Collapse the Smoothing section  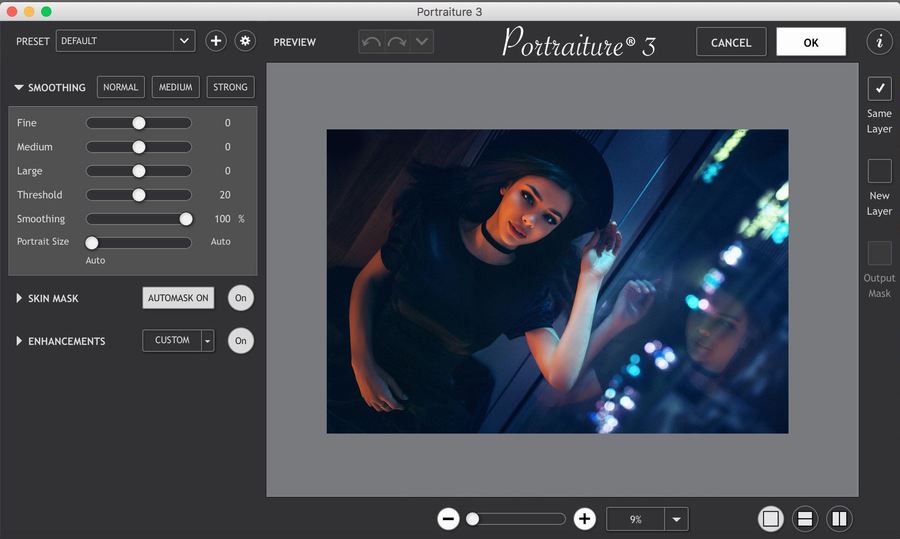click(x=19, y=87)
